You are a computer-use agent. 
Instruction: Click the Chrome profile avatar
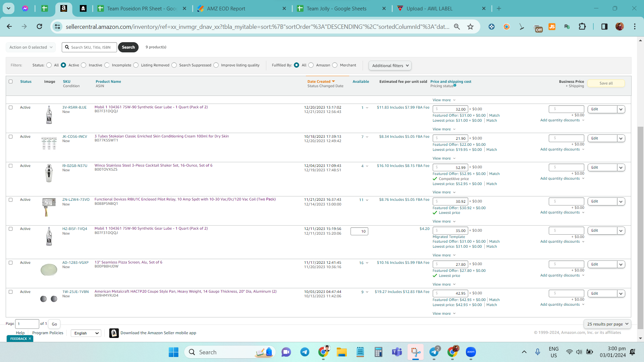coord(620,26)
